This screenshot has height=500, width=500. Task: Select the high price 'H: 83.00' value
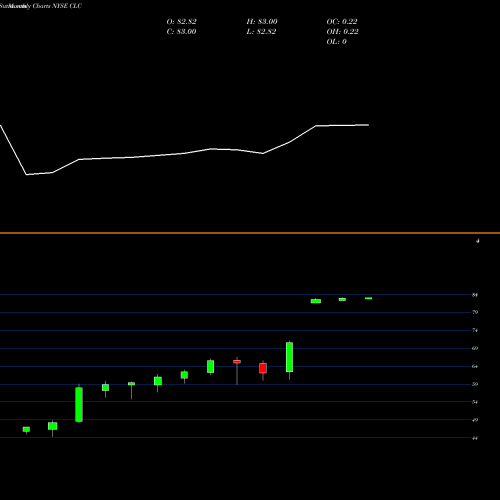262,22
